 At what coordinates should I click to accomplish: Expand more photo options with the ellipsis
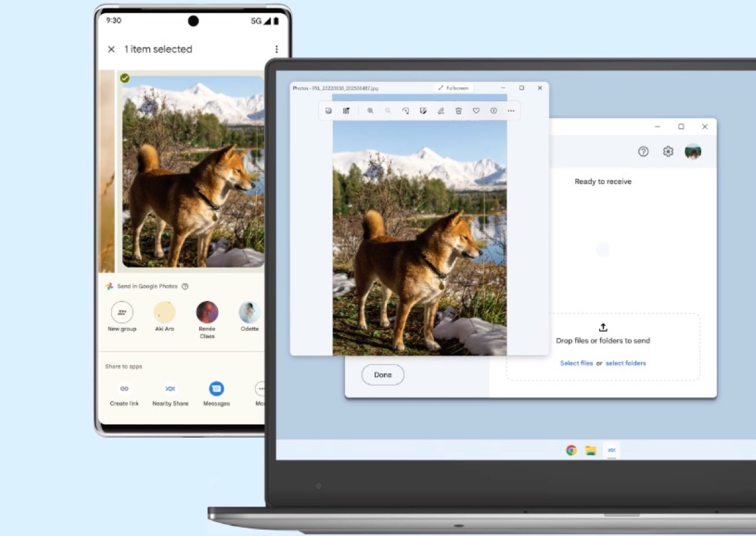[512, 110]
